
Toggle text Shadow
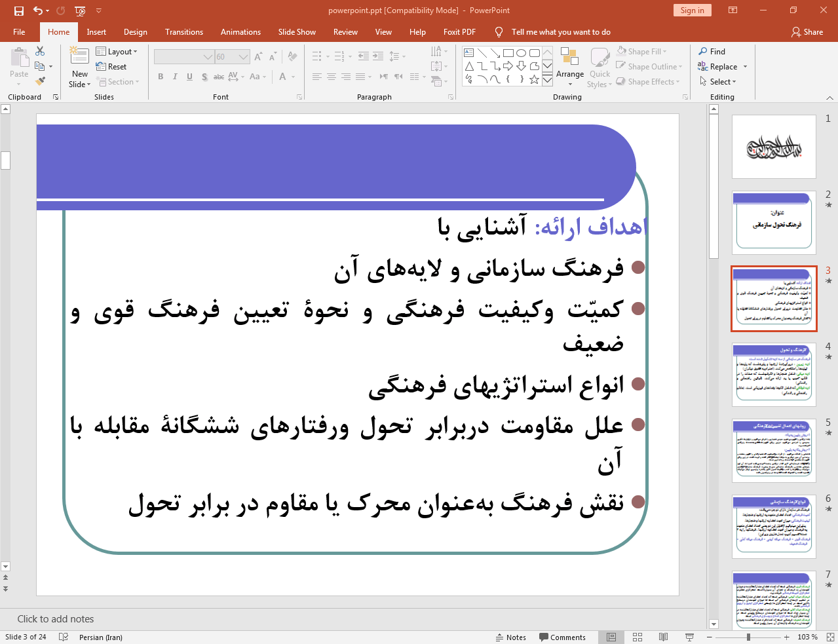(x=204, y=77)
